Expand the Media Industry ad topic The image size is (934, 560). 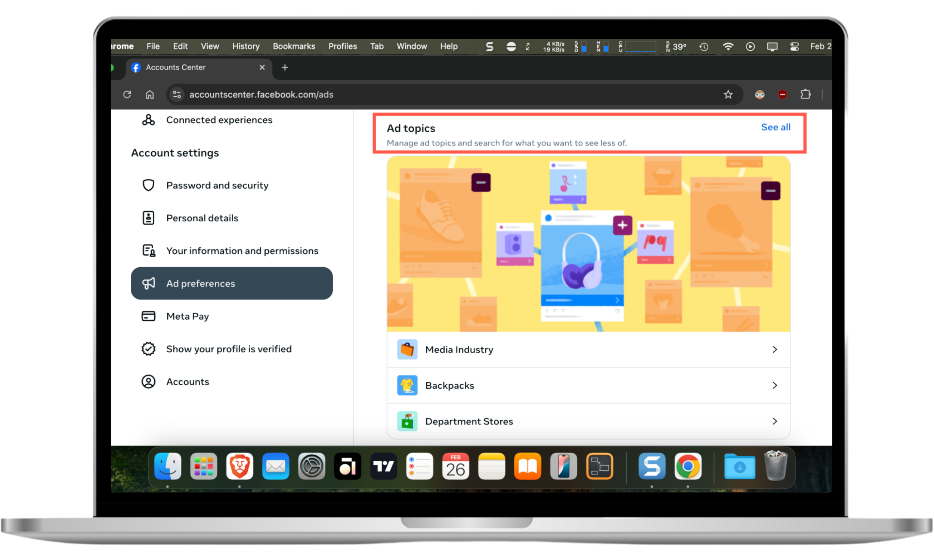click(588, 350)
